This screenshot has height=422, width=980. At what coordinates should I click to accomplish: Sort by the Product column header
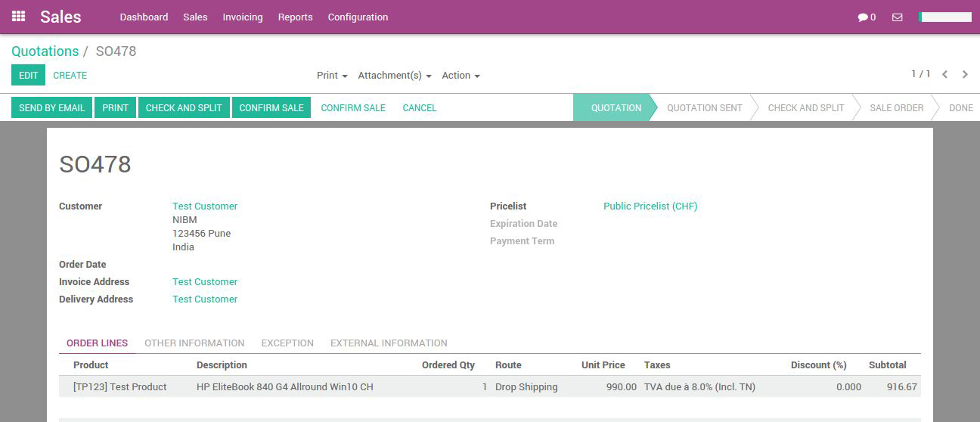pyautogui.click(x=91, y=365)
